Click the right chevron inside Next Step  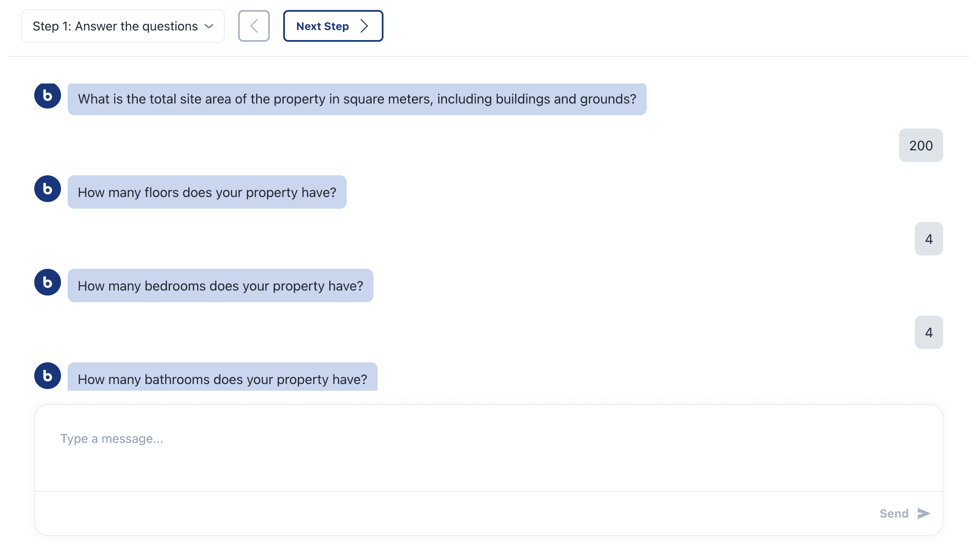364,26
